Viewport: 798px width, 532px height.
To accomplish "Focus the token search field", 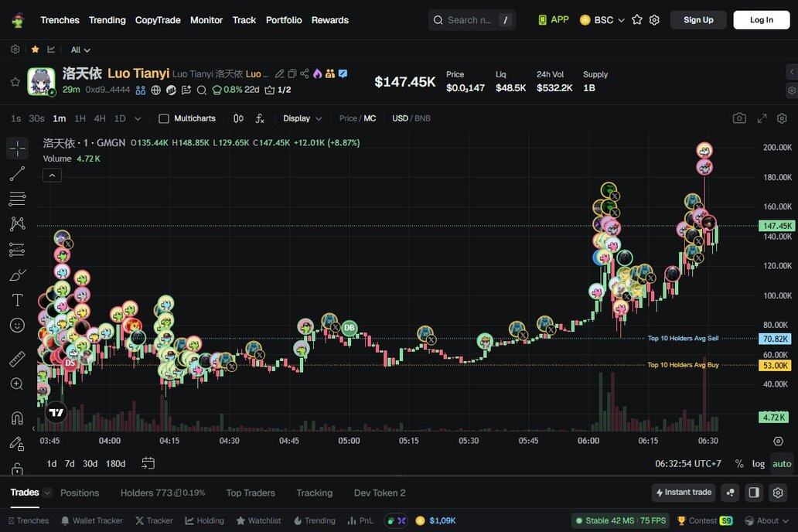I will [x=469, y=20].
